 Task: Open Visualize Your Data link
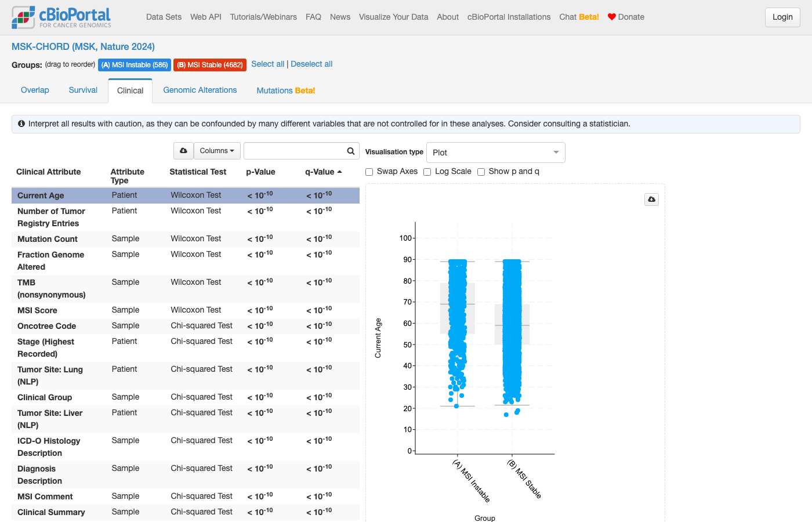pyautogui.click(x=393, y=17)
